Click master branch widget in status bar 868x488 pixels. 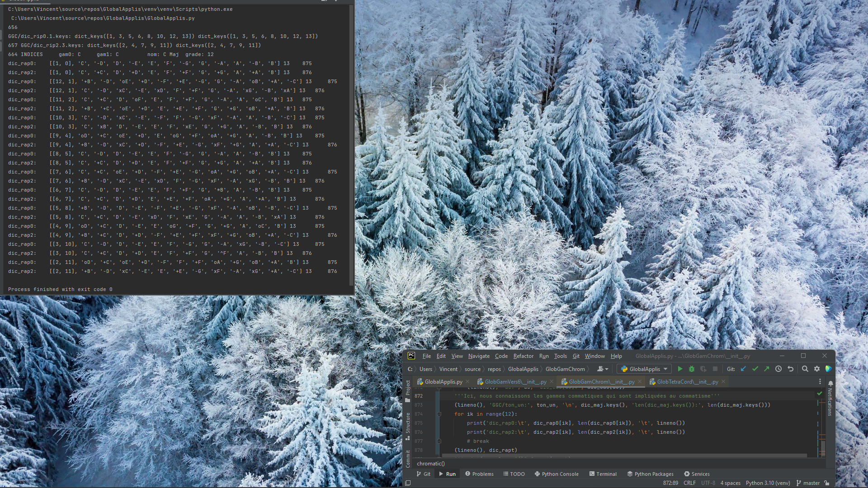(x=808, y=483)
